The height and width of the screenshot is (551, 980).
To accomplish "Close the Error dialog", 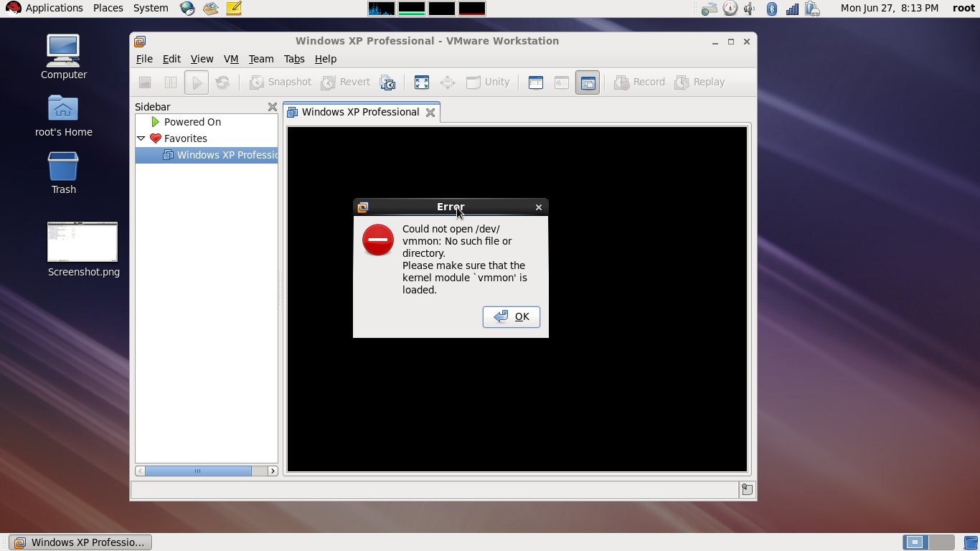I will tap(539, 207).
